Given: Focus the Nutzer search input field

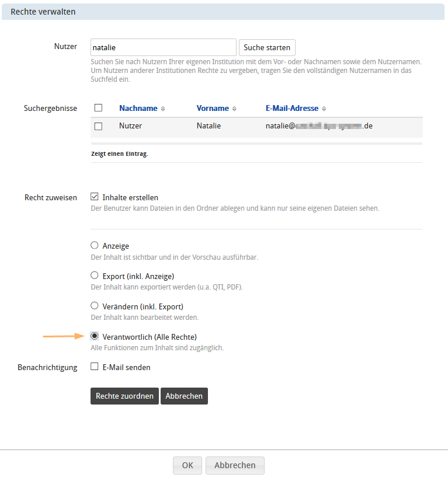Looking at the screenshot, I should [x=163, y=47].
